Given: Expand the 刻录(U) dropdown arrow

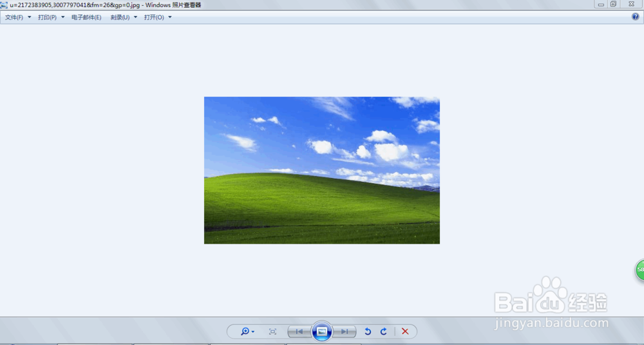Looking at the screenshot, I should (x=135, y=17).
